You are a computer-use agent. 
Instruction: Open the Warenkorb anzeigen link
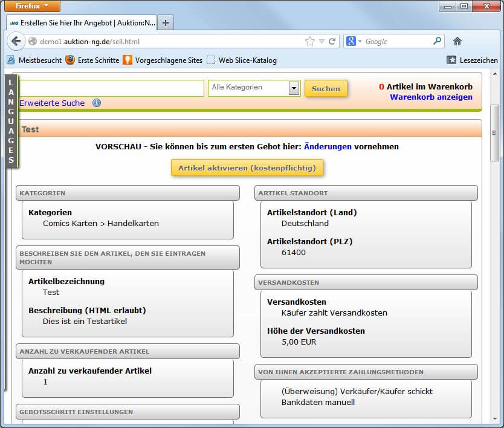431,97
